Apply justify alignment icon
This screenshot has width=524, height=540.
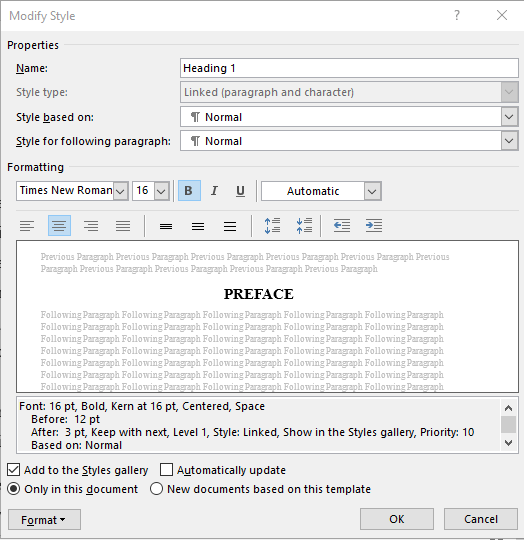[x=123, y=226]
